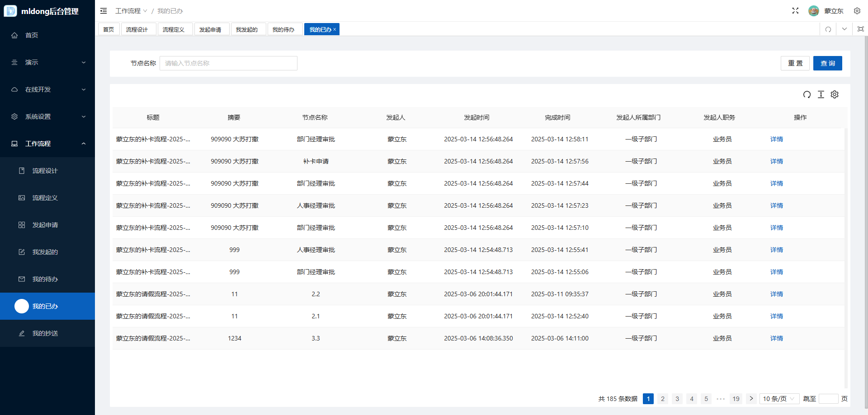Collapse the 工作流程 sidebar menu

(x=47, y=144)
